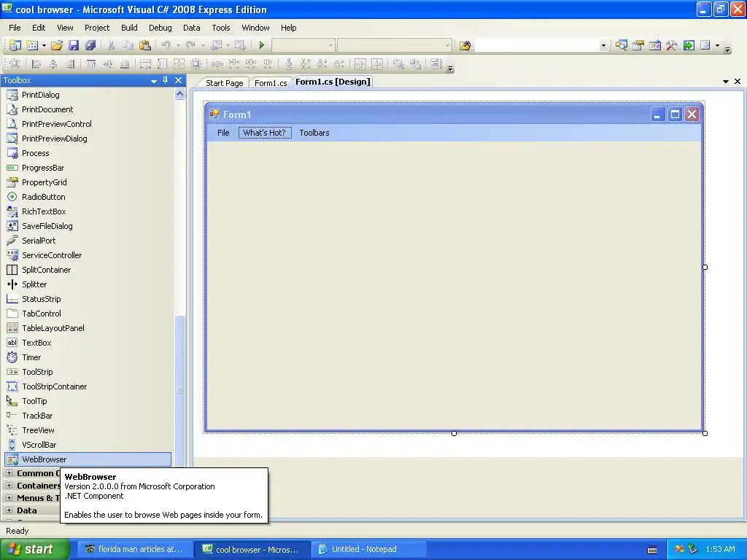Image resolution: width=747 pixels, height=560 pixels.
Task: Open the Properties Window toolbar icon
Action: coord(638,45)
